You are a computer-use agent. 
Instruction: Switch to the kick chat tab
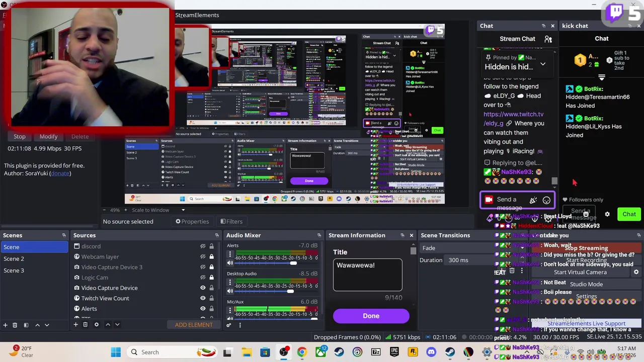click(575, 26)
